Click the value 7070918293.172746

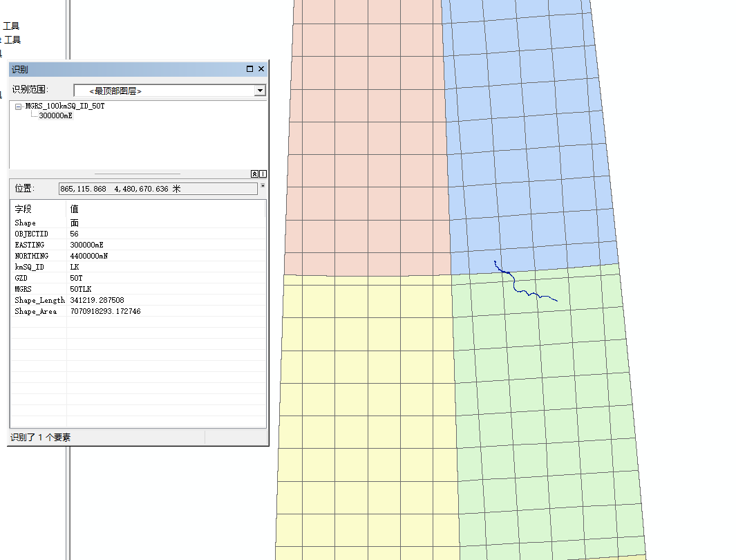[x=106, y=311]
